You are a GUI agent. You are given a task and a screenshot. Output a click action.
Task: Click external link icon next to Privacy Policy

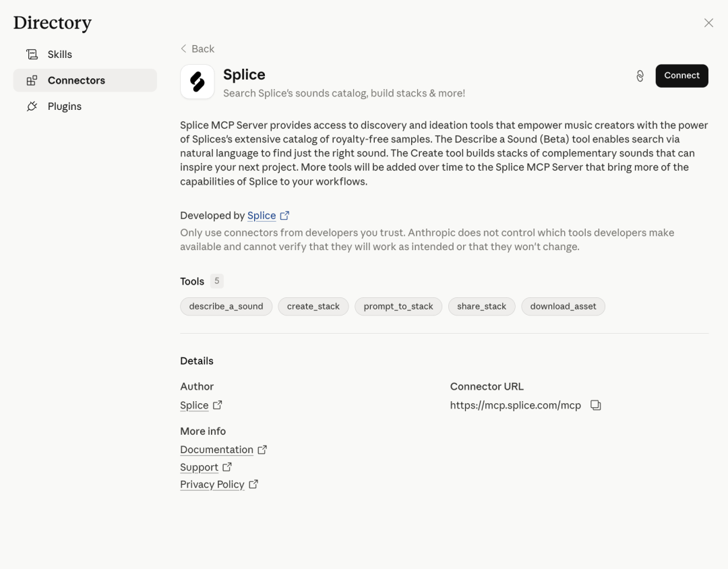pos(253,484)
